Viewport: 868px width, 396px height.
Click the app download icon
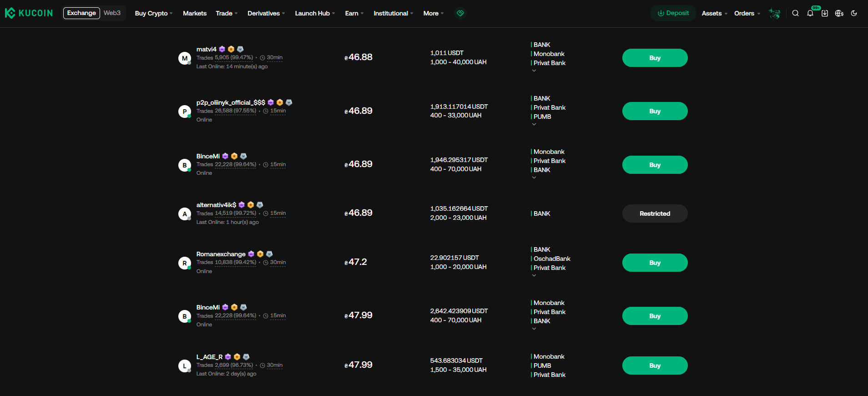[x=825, y=13]
